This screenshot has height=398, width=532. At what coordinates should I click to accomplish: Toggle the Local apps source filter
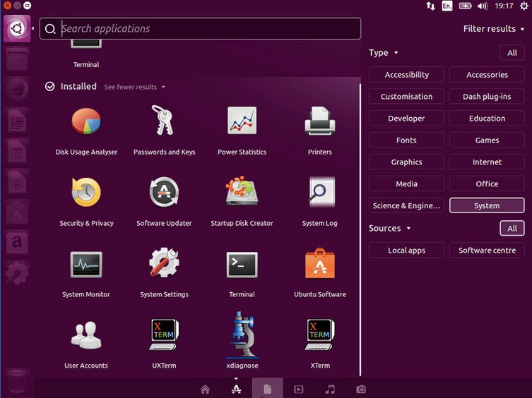point(406,251)
